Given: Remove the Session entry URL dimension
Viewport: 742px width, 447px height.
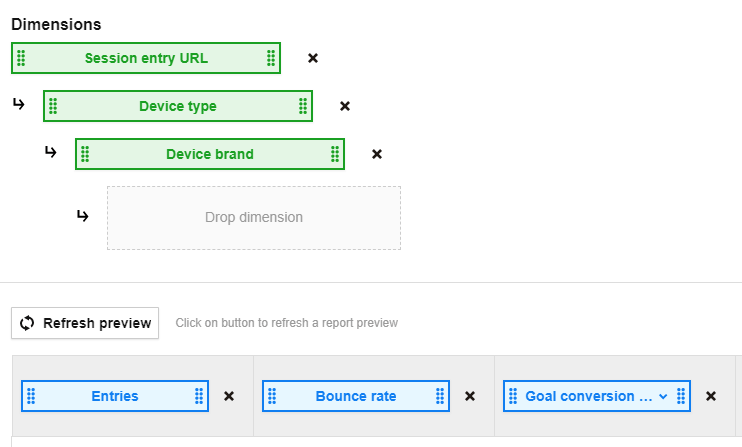Looking at the screenshot, I should click(313, 58).
